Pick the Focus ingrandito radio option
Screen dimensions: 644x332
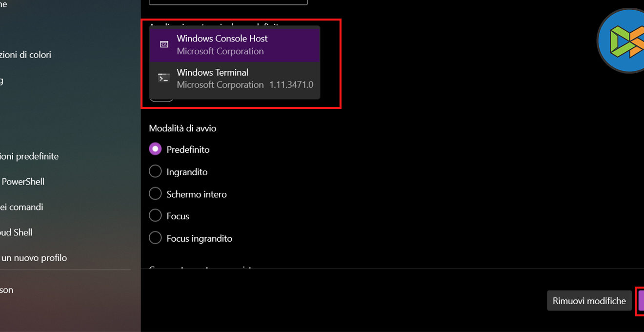click(155, 238)
